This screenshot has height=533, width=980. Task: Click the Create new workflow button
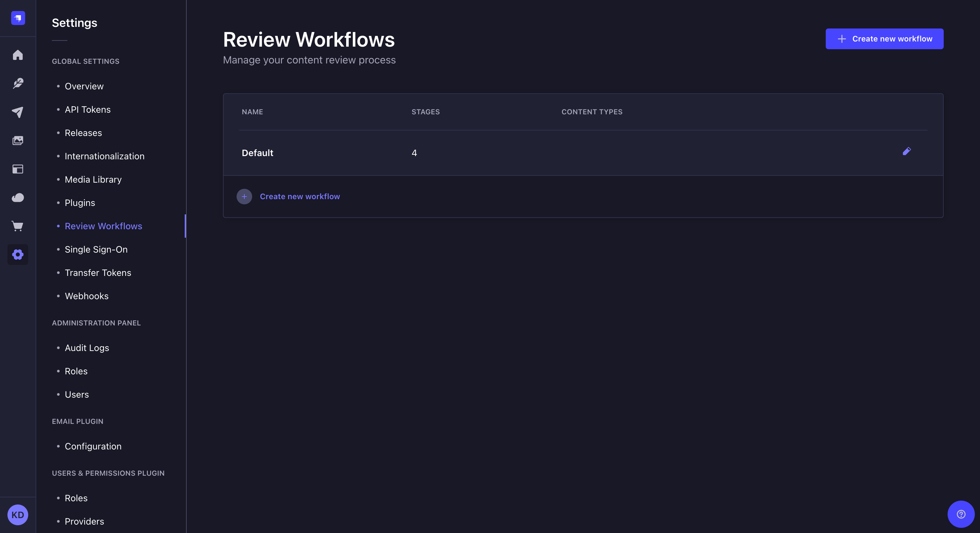(x=884, y=39)
